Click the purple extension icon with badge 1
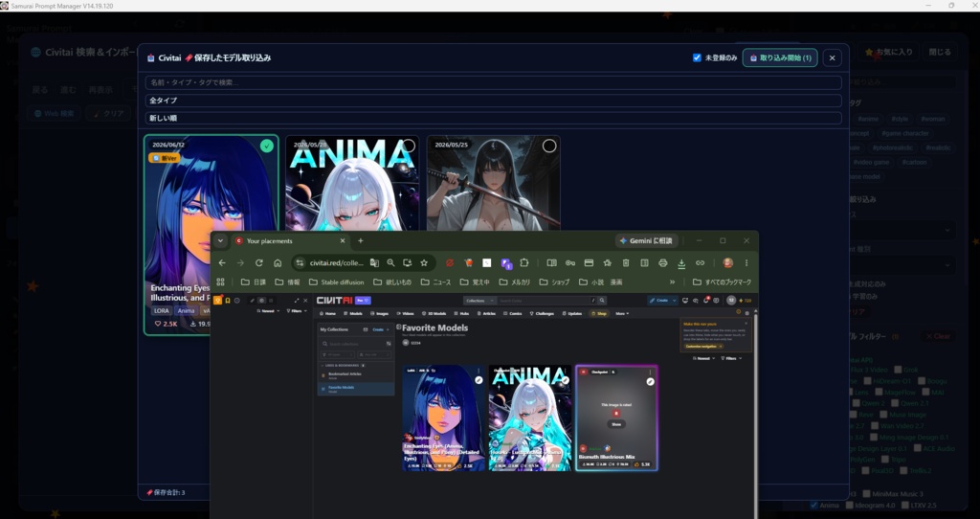 [506, 264]
